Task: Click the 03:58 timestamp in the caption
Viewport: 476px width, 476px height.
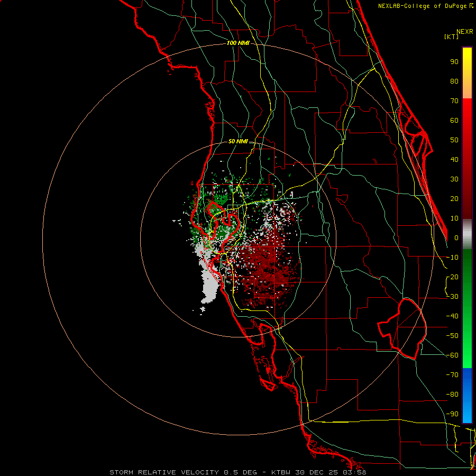Action: (354, 472)
